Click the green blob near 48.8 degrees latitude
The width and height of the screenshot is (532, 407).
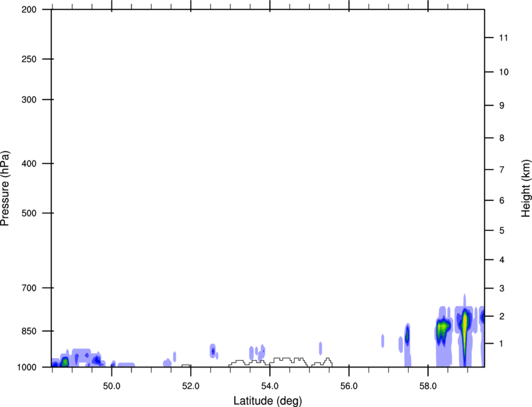64,362
